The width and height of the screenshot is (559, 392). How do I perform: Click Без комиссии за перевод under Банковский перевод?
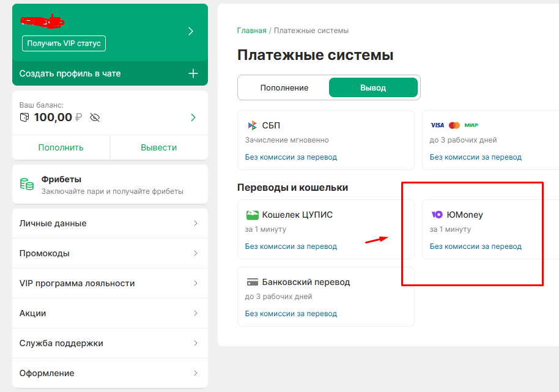click(x=291, y=314)
